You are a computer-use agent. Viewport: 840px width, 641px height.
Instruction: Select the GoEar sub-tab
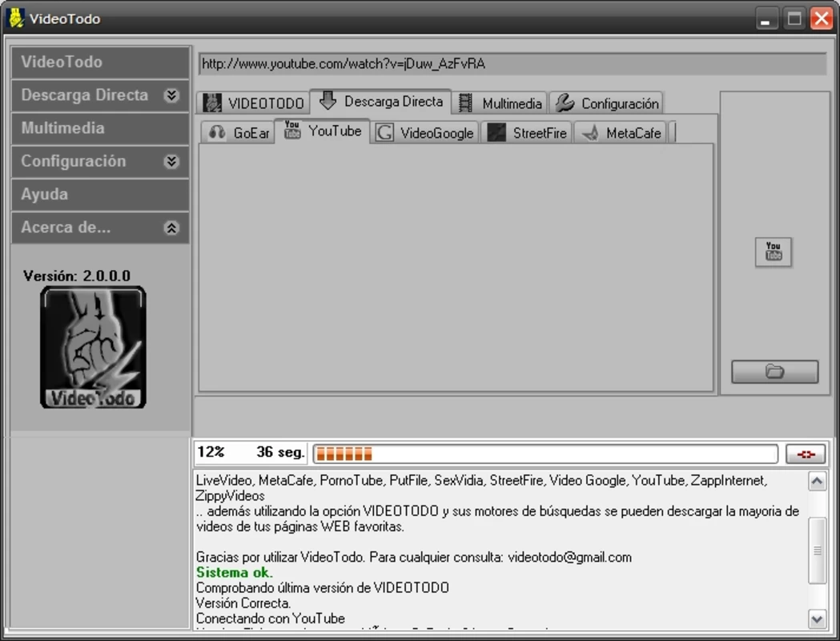click(x=239, y=132)
